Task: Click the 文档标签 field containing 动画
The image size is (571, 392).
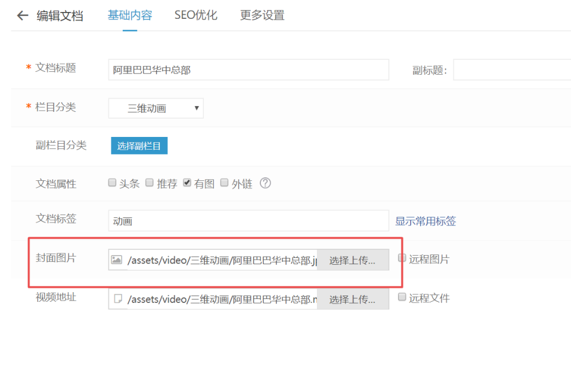Action: (x=249, y=221)
